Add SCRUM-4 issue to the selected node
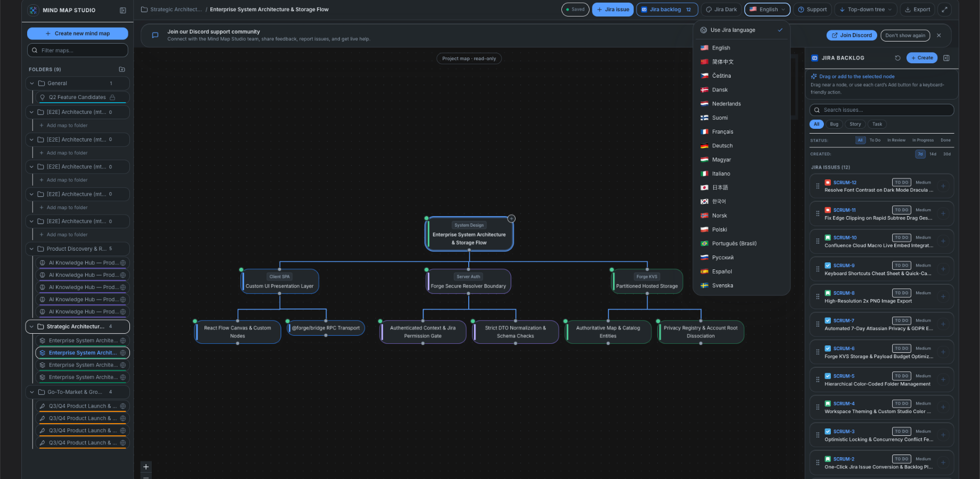Image resolution: width=980 pixels, height=479 pixels. (x=943, y=408)
